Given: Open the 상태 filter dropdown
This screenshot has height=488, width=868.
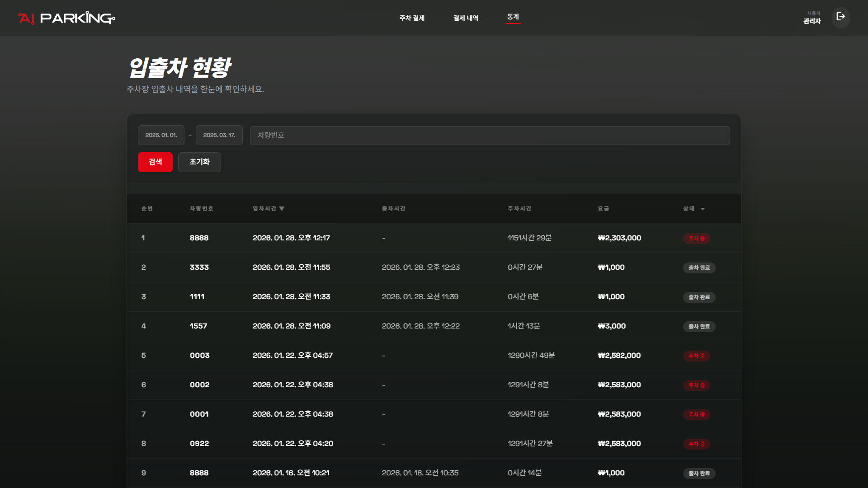Looking at the screenshot, I should click(703, 209).
